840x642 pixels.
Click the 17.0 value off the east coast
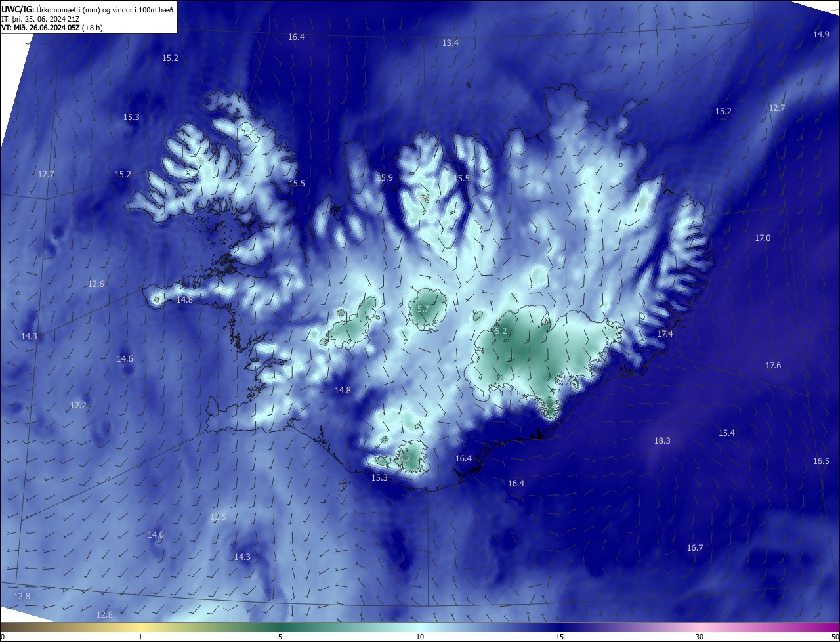click(763, 238)
